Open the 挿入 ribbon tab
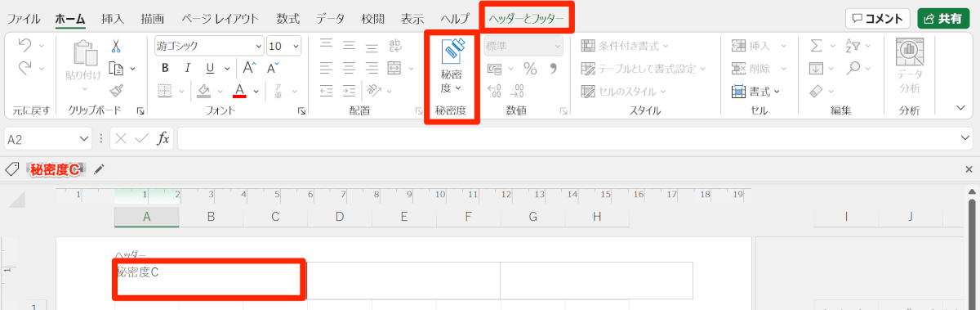The height and width of the screenshot is (310, 980). click(113, 18)
